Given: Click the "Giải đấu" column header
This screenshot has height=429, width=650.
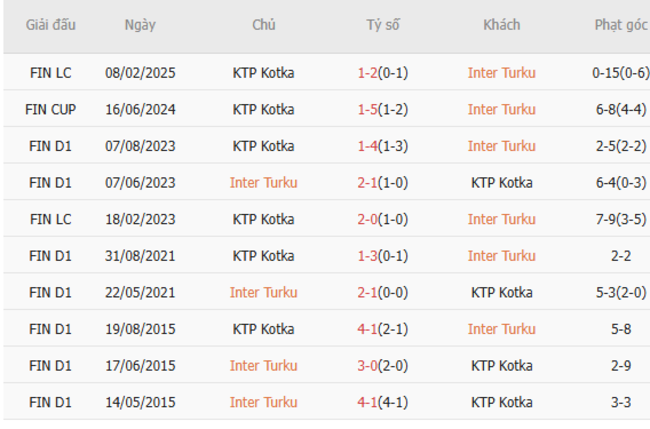Looking at the screenshot, I should tap(50, 25).
